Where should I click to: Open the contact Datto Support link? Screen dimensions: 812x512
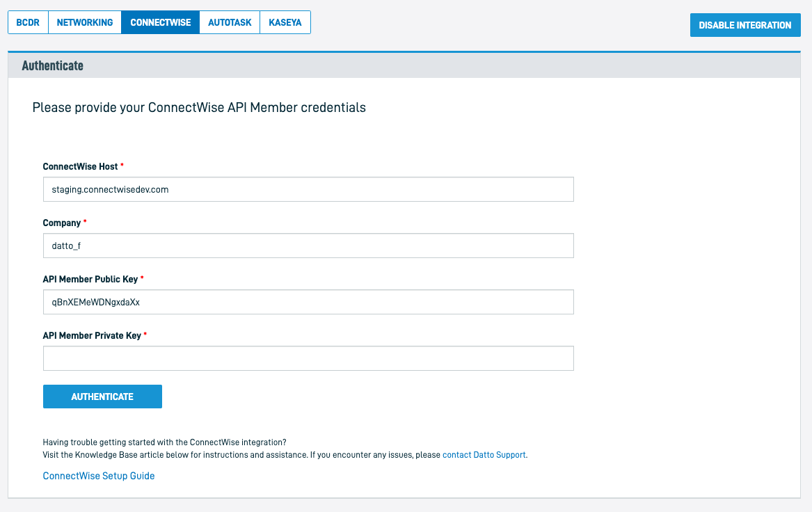[484, 455]
